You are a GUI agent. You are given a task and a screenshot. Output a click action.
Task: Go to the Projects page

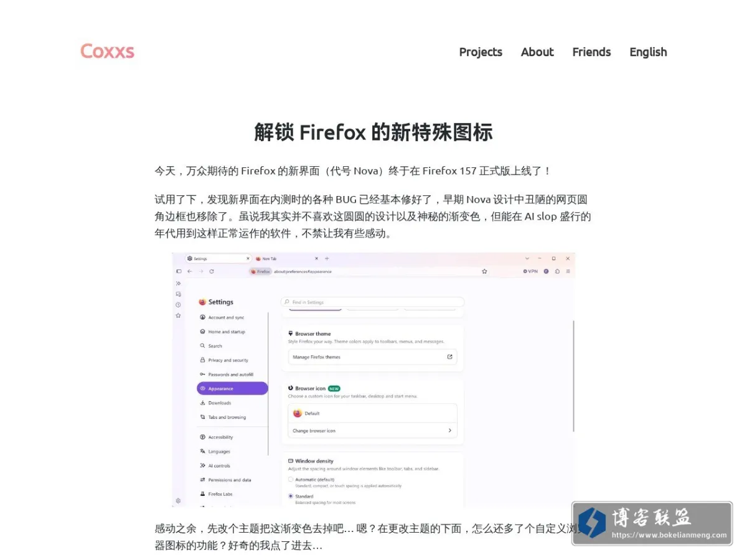(x=481, y=52)
